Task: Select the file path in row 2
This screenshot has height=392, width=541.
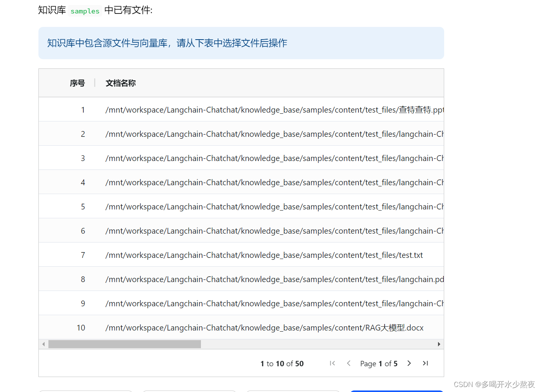Action: [x=274, y=134]
